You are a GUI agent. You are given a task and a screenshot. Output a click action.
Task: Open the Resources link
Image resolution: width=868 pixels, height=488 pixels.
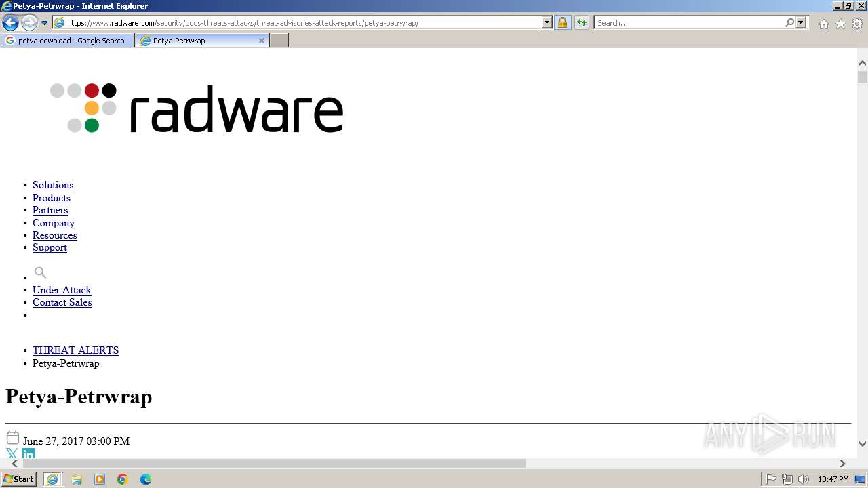tap(55, 235)
